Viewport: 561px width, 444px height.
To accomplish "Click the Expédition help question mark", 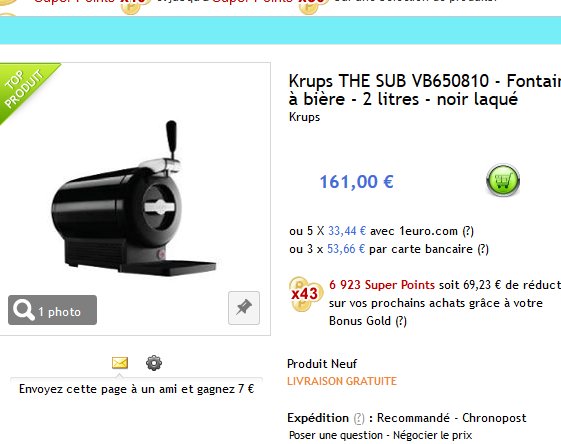I will click(x=359, y=418).
